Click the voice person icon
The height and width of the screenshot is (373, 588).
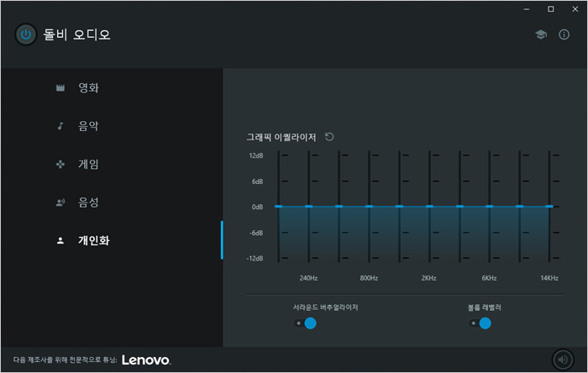[60, 202]
